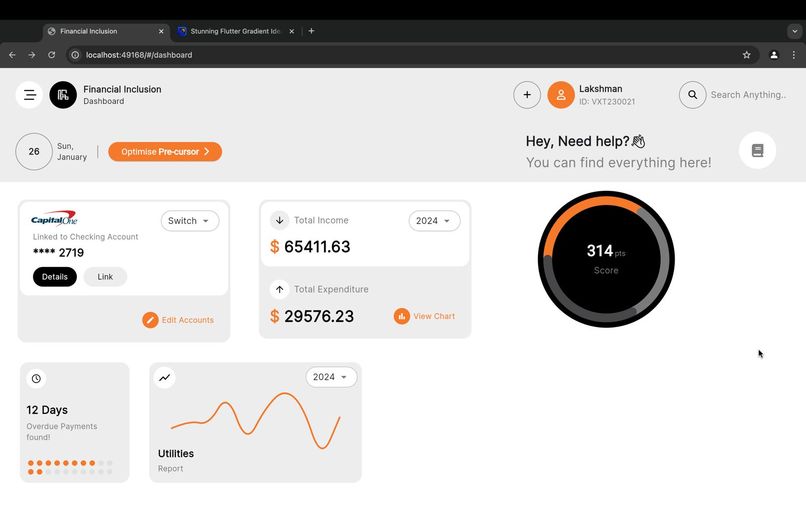Click the Hey, Need help? heading
The image size is (806, 524).
585,141
